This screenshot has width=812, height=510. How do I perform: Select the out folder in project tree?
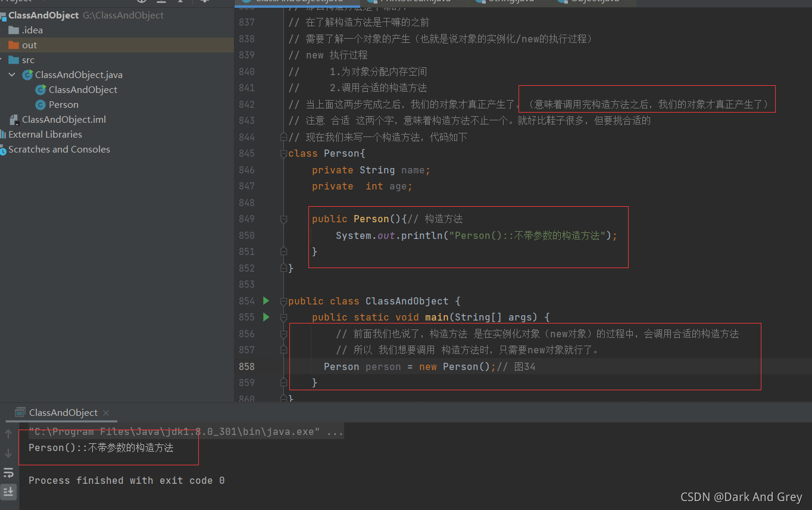click(x=29, y=45)
